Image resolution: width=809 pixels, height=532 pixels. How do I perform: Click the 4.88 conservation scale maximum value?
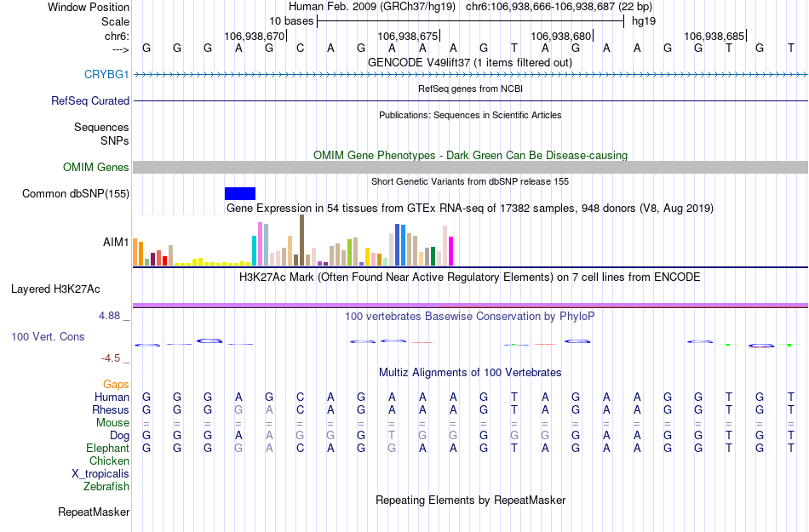click(109, 316)
